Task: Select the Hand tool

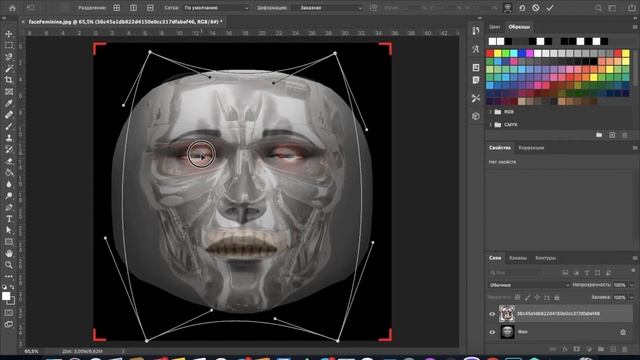Action: pos(9,253)
